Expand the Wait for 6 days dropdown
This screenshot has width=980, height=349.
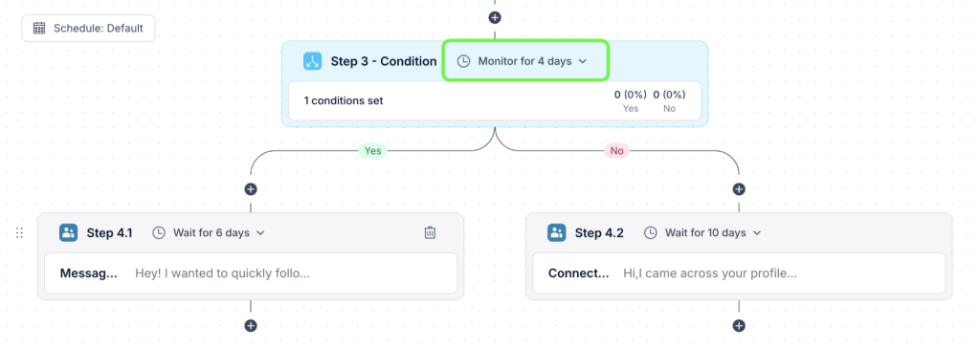210,233
